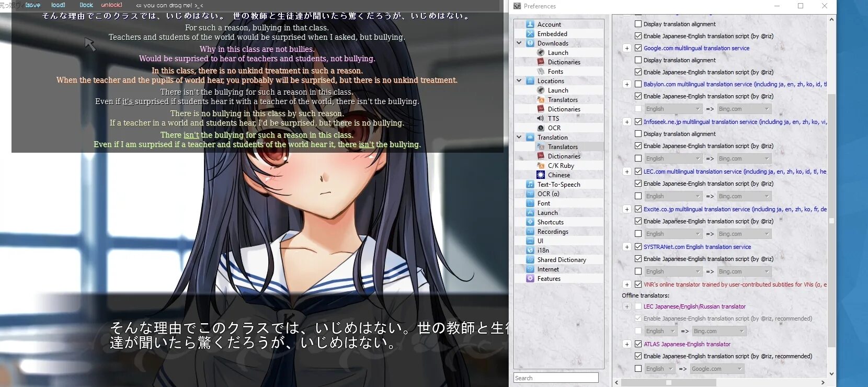Open Infoseek.ne.jp translation service link
This screenshot has width=868, height=387.
pyautogui.click(x=735, y=122)
